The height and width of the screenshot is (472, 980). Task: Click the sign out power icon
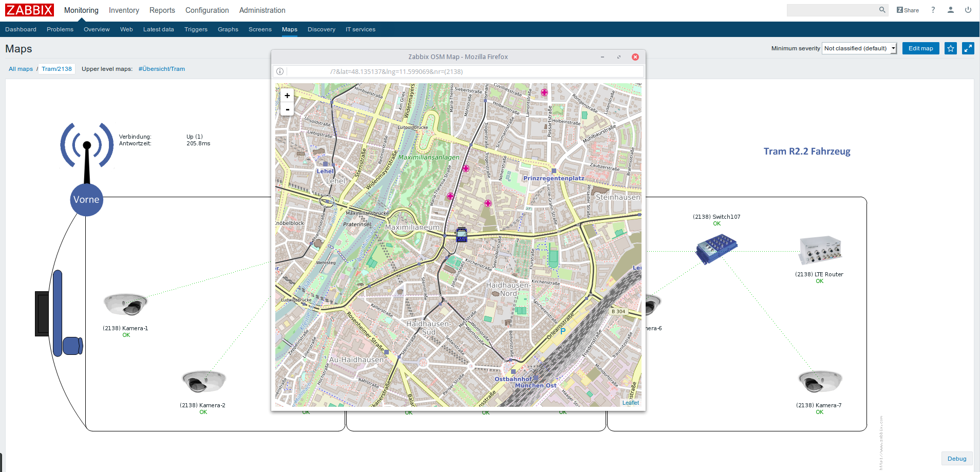[968, 10]
